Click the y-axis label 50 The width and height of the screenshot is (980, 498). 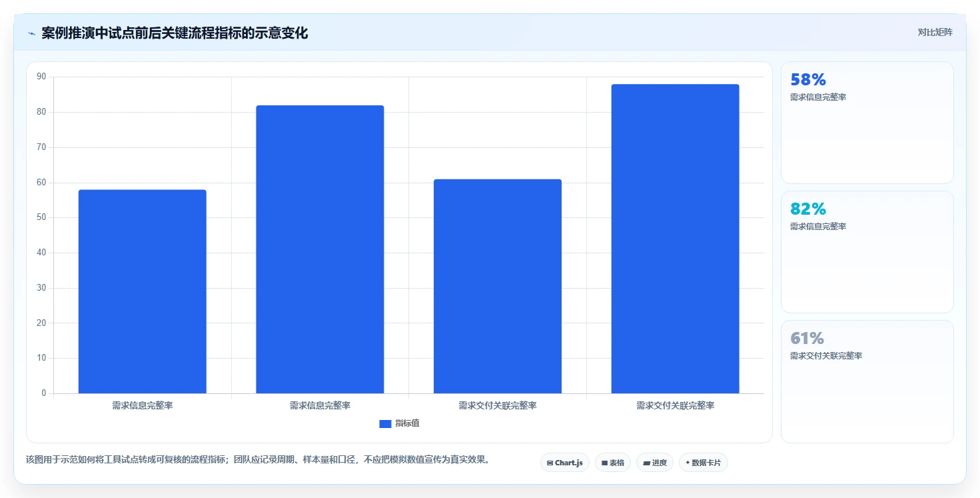[42, 217]
